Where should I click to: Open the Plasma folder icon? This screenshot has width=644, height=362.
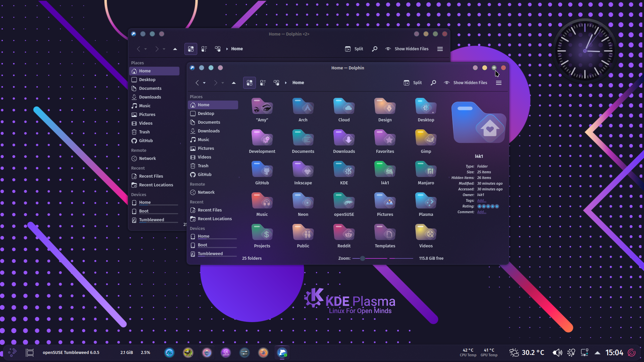(x=426, y=201)
